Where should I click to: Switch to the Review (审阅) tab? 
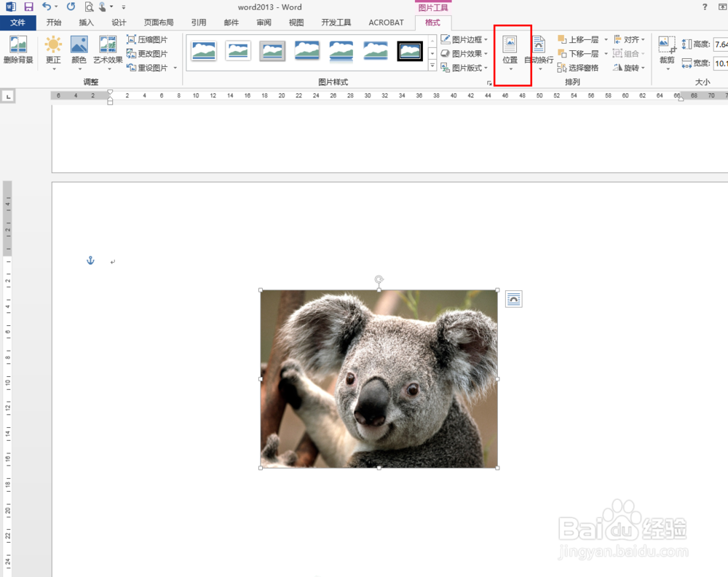[x=264, y=23]
